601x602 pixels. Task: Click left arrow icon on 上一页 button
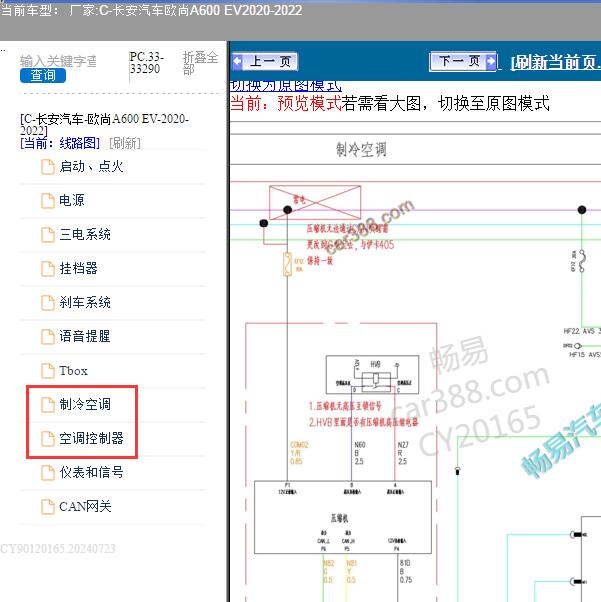coord(237,61)
